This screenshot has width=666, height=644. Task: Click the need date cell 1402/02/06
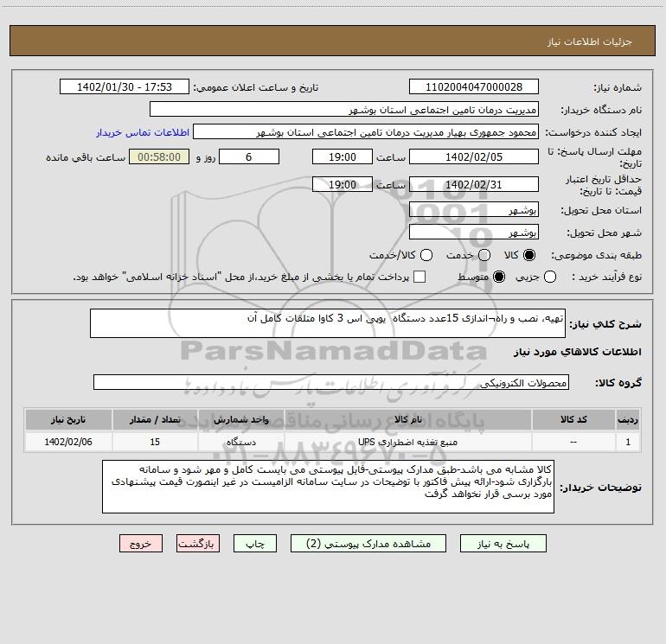tap(68, 442)
